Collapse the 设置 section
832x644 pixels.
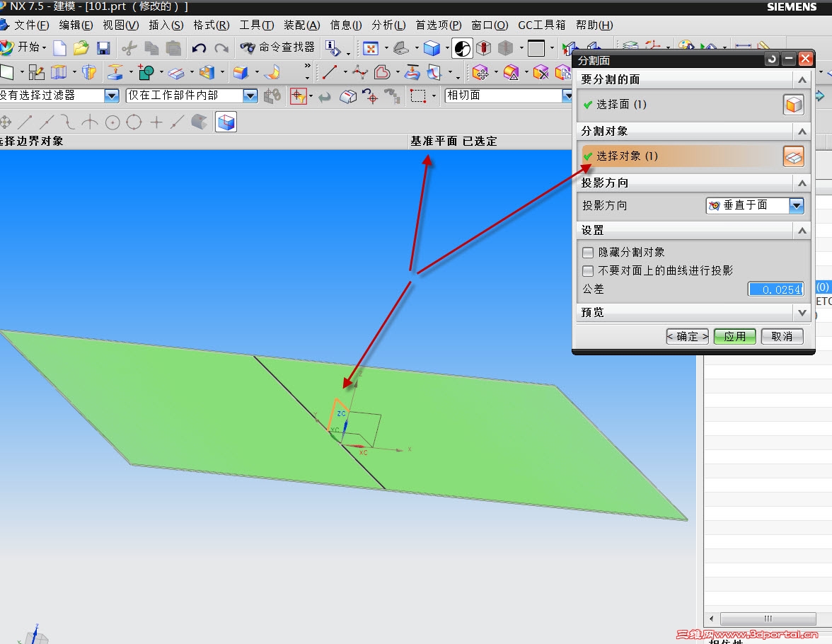[x=802, y=231]
